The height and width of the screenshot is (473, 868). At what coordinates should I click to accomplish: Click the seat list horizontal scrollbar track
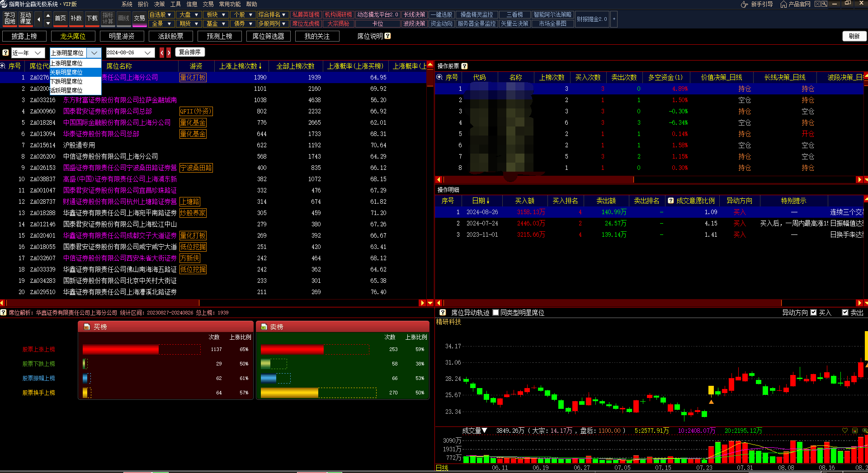(307, 303)
